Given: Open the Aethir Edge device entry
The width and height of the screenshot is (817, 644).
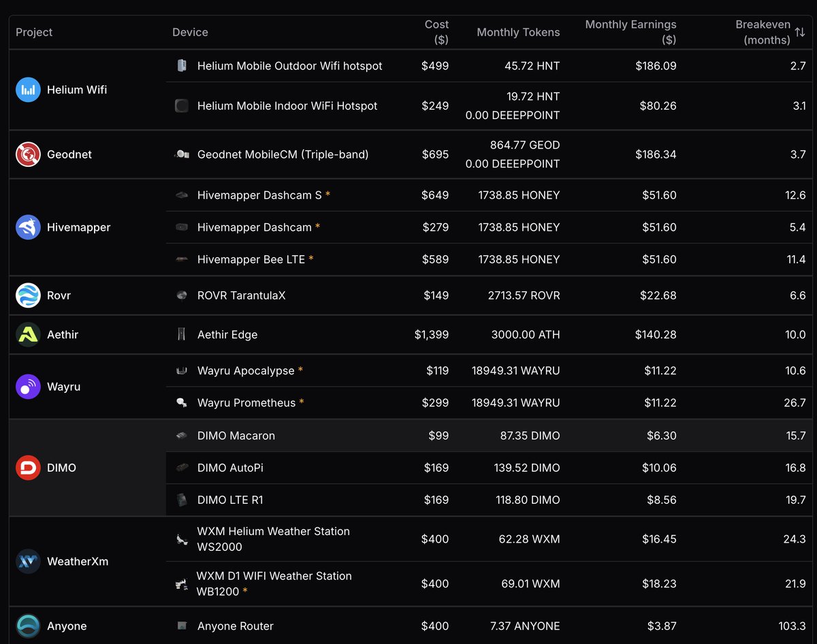Looking at the screenshot, I should point(227,334).
